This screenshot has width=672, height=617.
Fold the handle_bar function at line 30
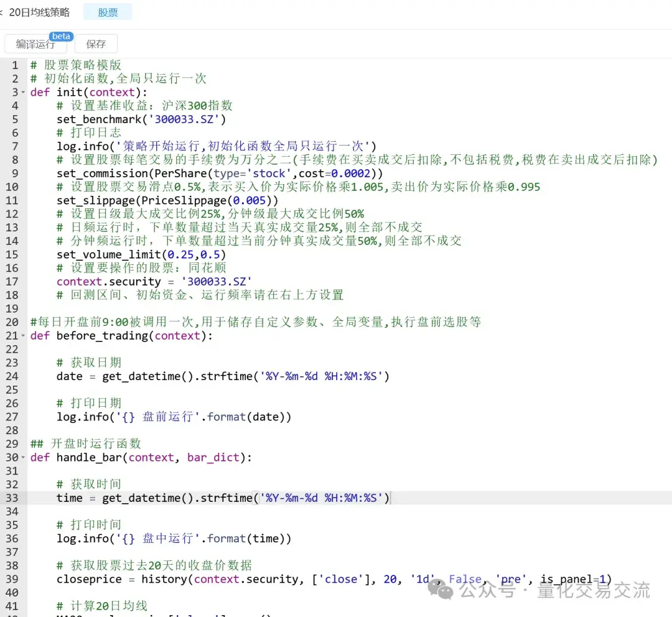click(24, 458)
